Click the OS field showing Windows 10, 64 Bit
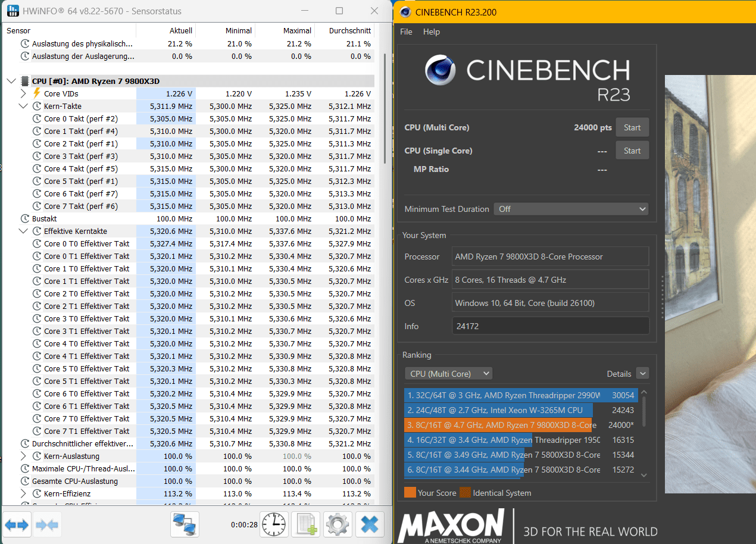The height and width of the screenshot is (544, 756). tap(551, 303)
